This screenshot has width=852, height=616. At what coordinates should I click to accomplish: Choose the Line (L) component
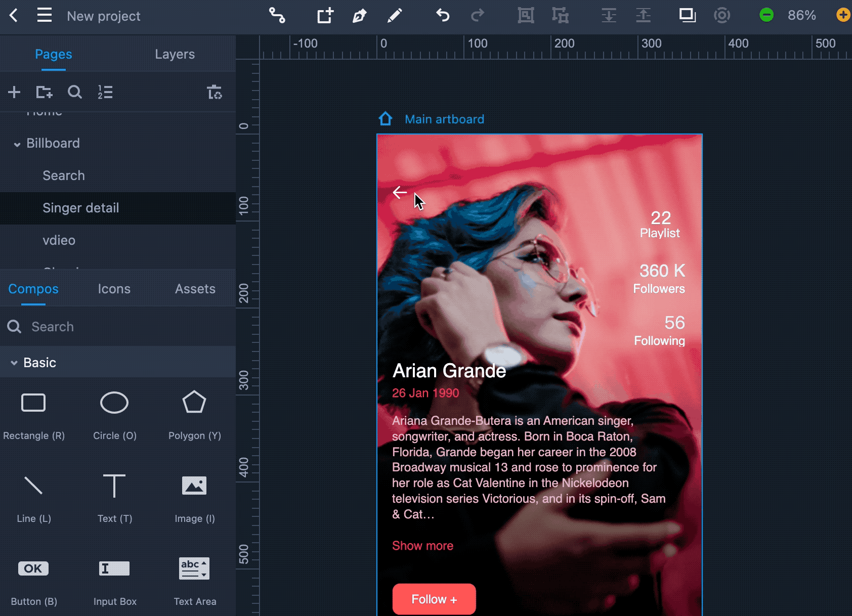(x=34, y=499)
